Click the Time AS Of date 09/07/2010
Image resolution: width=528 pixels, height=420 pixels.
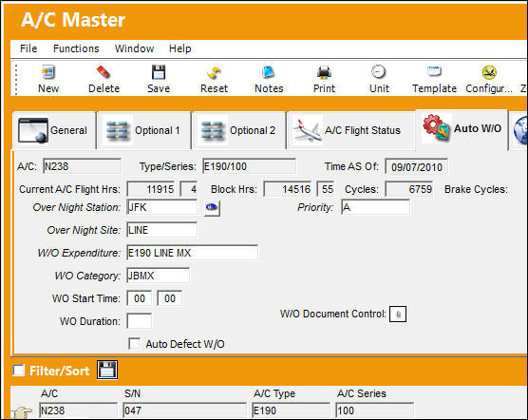pyautogui.click(x=417, y=167)
